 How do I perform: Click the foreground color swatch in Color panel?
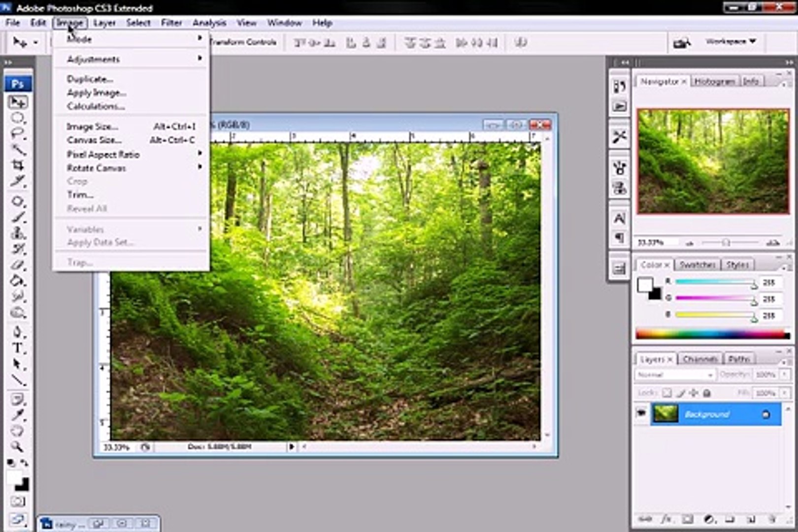(x=645, y=285)
